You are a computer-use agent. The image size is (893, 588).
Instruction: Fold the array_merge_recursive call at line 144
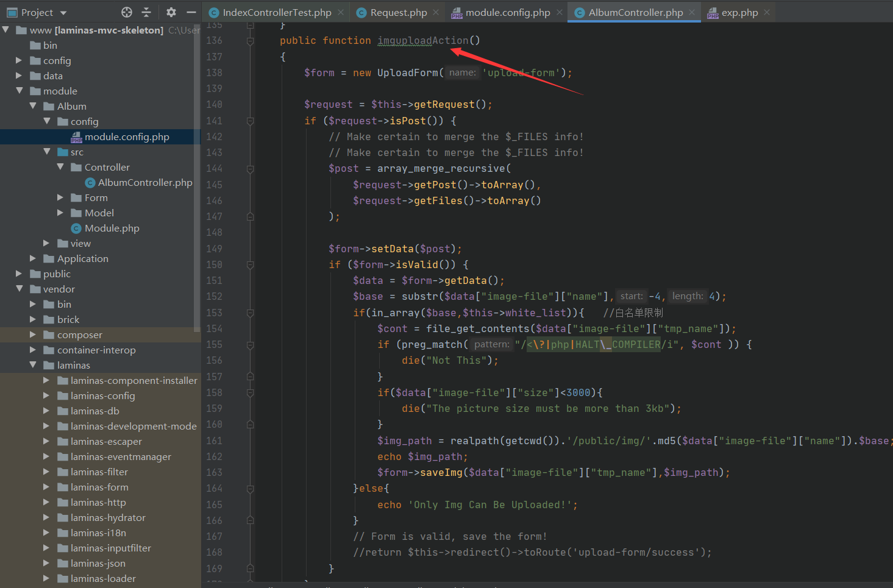[x=250, y=169]
